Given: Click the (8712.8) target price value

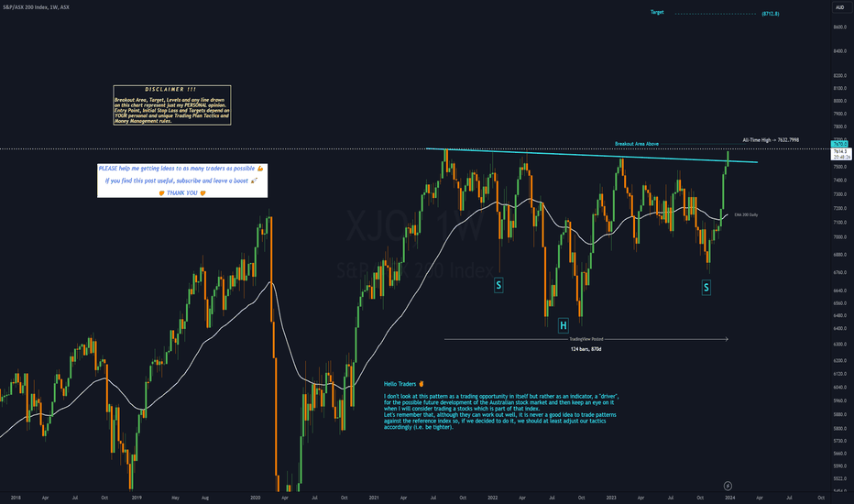Looking at the screenshot, I should click(x=770, y=14).
